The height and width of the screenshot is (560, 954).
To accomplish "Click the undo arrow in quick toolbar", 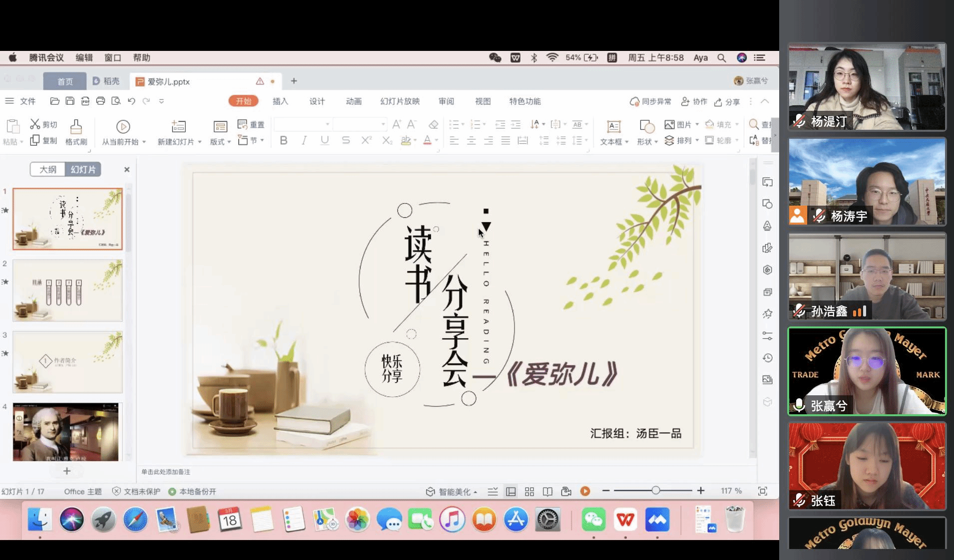I will tap(131, 101).
